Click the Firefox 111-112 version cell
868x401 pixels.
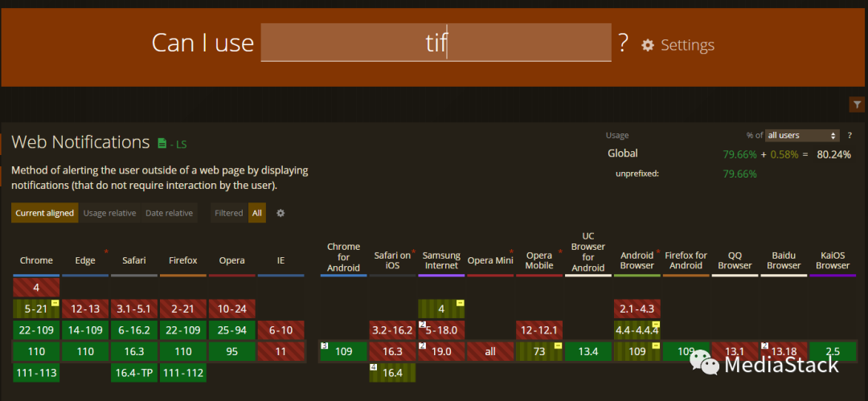pyautogui.click(x=182, y=373)
